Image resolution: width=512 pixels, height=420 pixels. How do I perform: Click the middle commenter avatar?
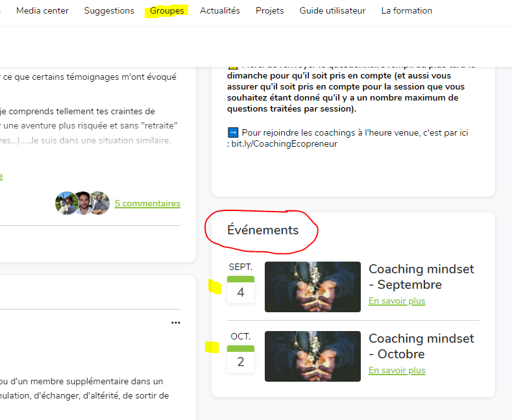point(82,203)
